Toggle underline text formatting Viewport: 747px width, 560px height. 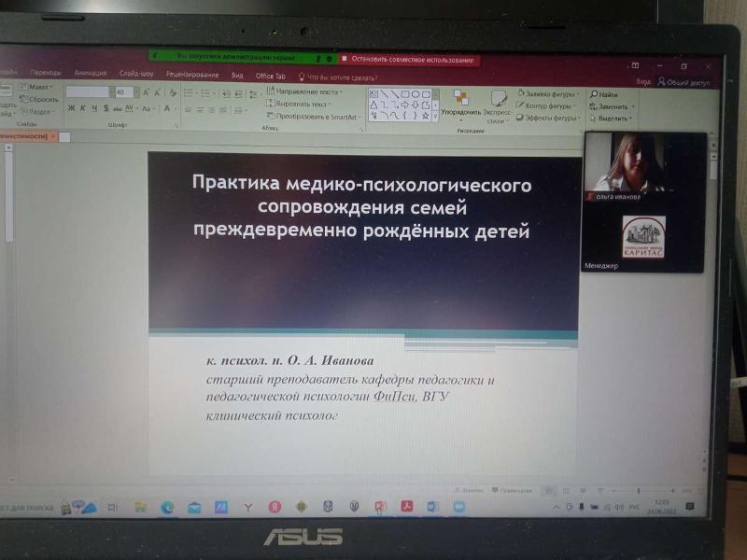(94, 108)
